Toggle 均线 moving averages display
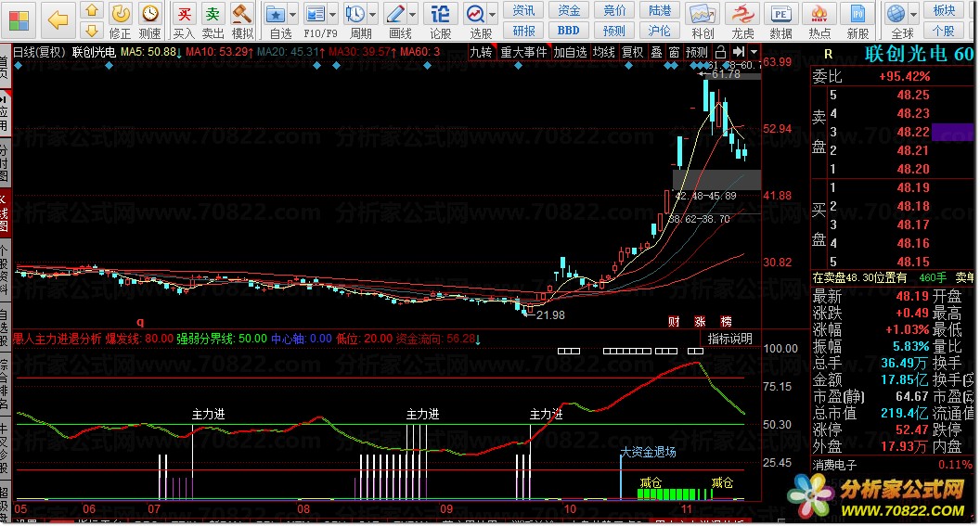This screenshot has height=526, width=980. (604, 52)
